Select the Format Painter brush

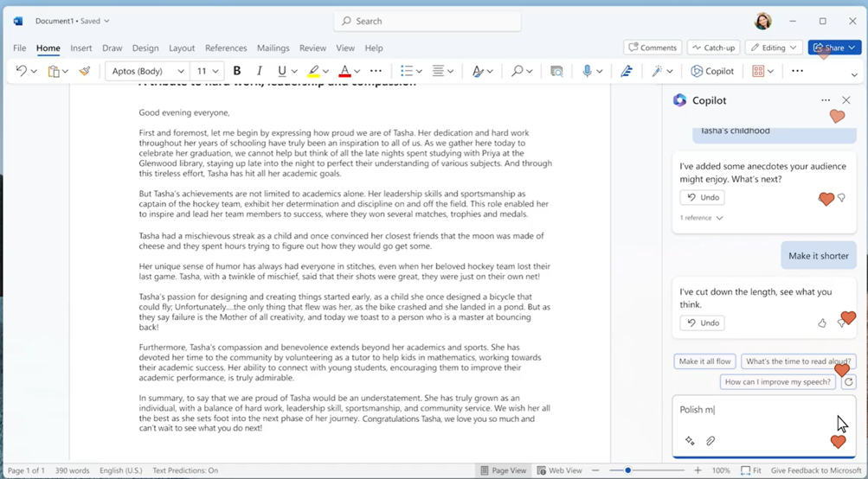[85, 71]
